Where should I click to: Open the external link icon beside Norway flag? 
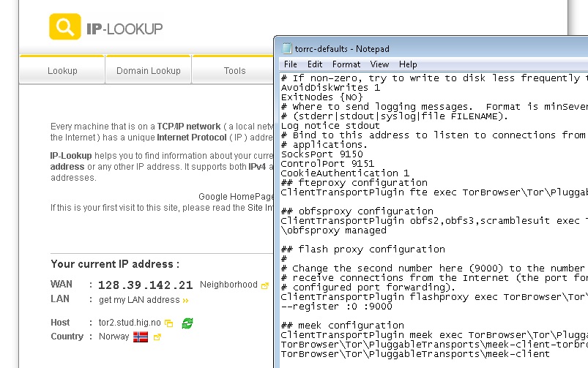157,337
